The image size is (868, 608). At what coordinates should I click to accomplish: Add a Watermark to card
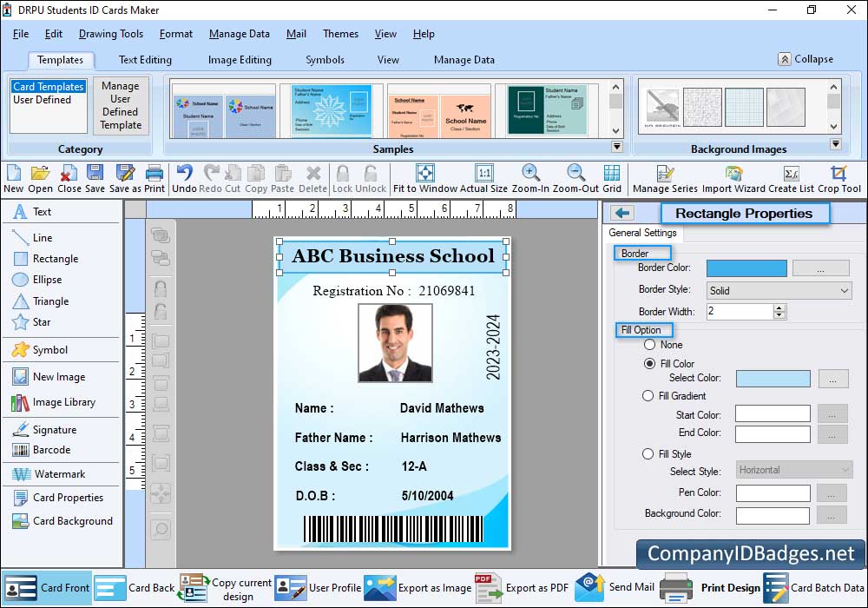49,474
